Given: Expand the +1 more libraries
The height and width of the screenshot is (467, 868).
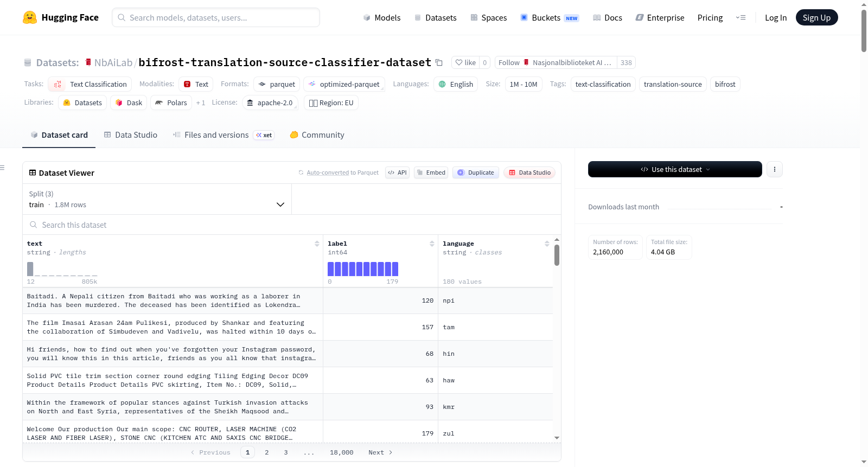Looking at the screenshot, I should [200, 103].
